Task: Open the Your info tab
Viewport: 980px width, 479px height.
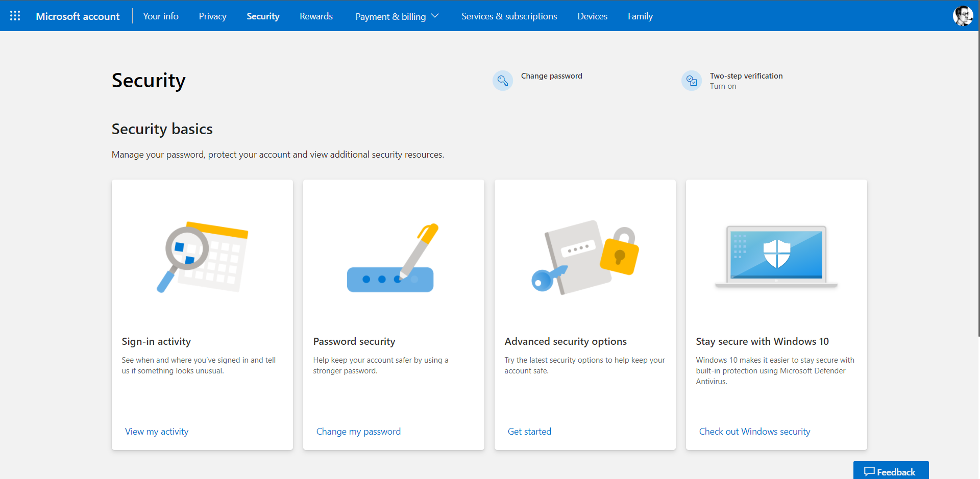Action: point(161,16)
